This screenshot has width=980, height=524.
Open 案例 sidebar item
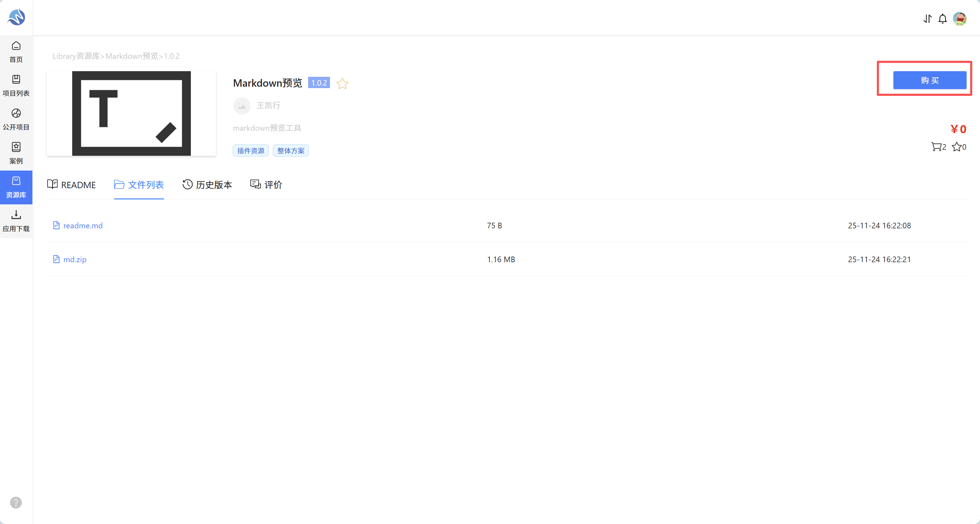16,154
